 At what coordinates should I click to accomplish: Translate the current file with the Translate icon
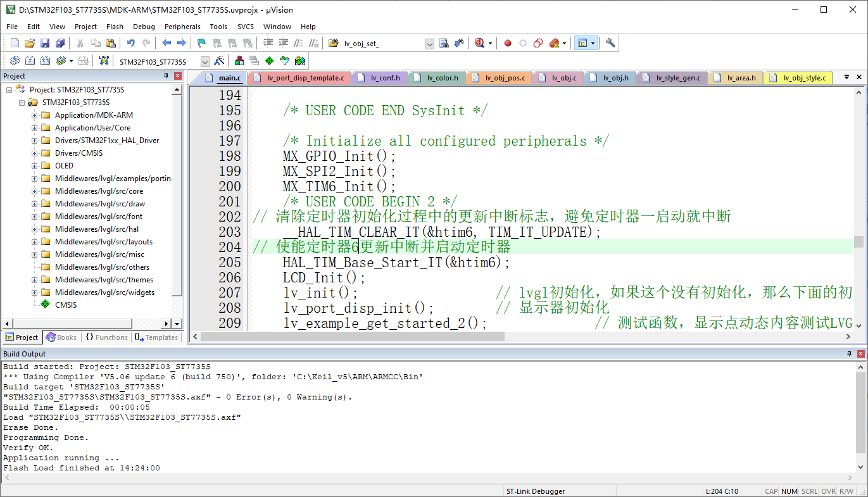point(15,61)
